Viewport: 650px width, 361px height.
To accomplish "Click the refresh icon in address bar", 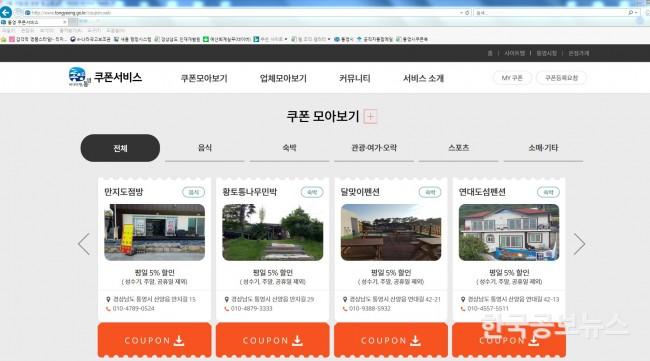I will tap(467, 13).
